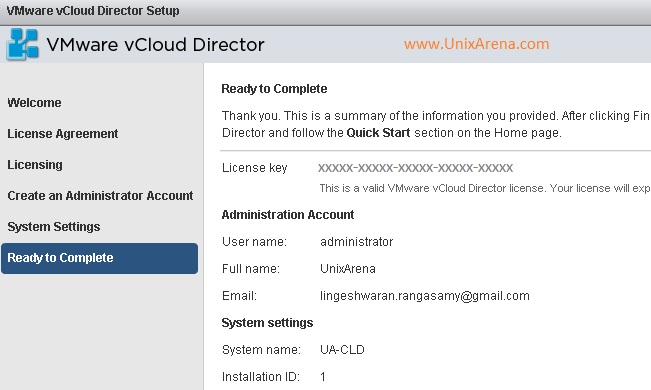Go to the Welcome wizard step

click(x=34, y=103)
